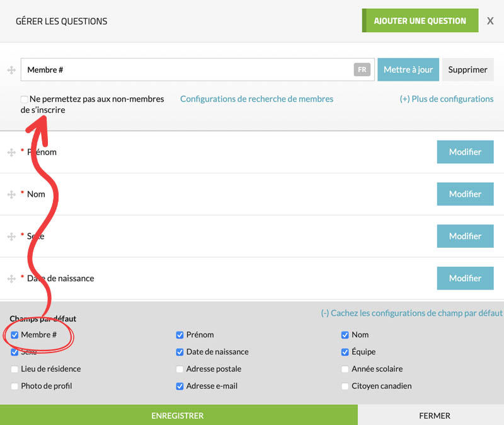504x425 pixels.
Task: Collapse 'Cachez les configurations de champ par défaut'
Action: [411, 313]
